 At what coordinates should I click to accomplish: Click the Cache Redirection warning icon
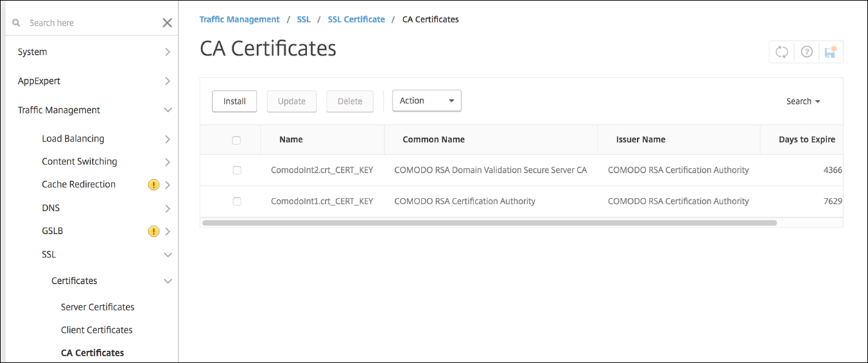coord(154,185)
